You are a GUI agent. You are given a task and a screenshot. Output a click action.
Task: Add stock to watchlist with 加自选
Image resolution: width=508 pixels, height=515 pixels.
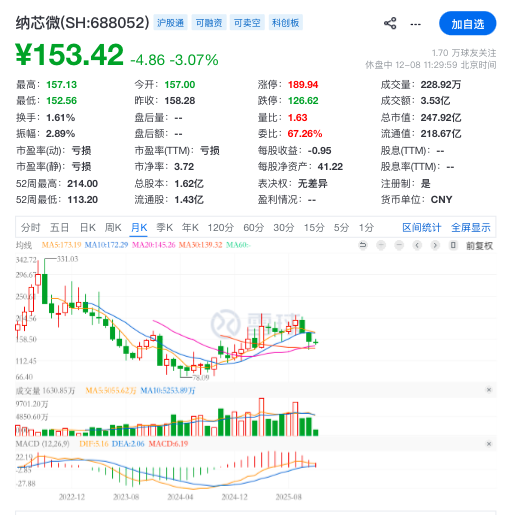point(467,23)
